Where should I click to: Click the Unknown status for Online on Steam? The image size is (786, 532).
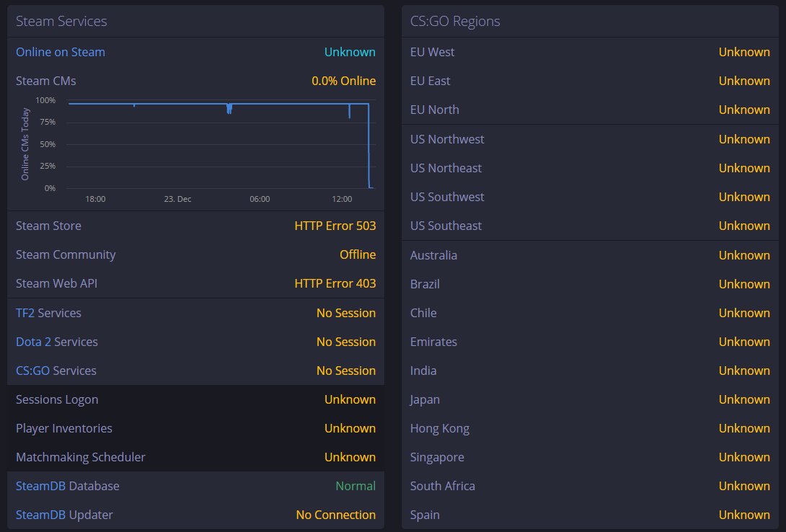point(350,52)
